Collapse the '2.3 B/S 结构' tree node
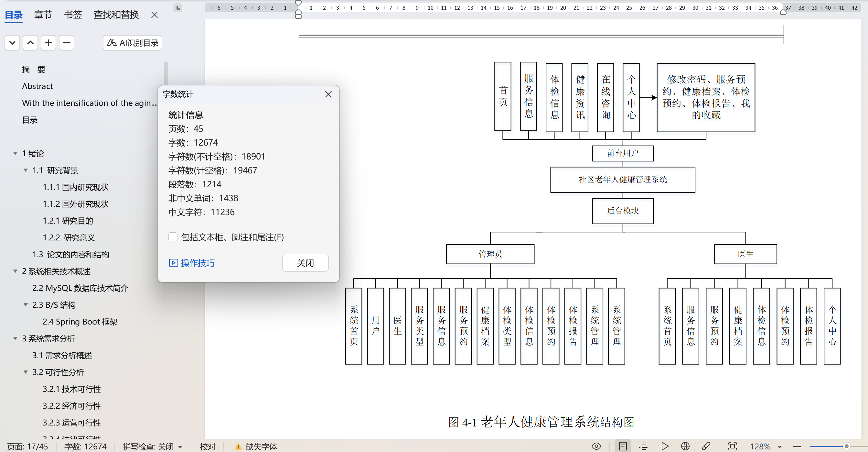Screen dimensions: 868x452 point(26,305)
